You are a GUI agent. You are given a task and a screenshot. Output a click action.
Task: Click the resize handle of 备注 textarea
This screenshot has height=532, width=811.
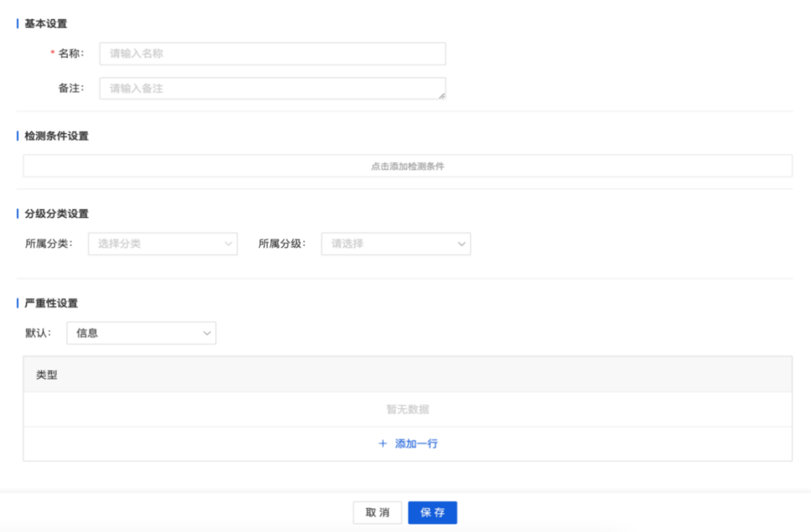tap(442, 95)
